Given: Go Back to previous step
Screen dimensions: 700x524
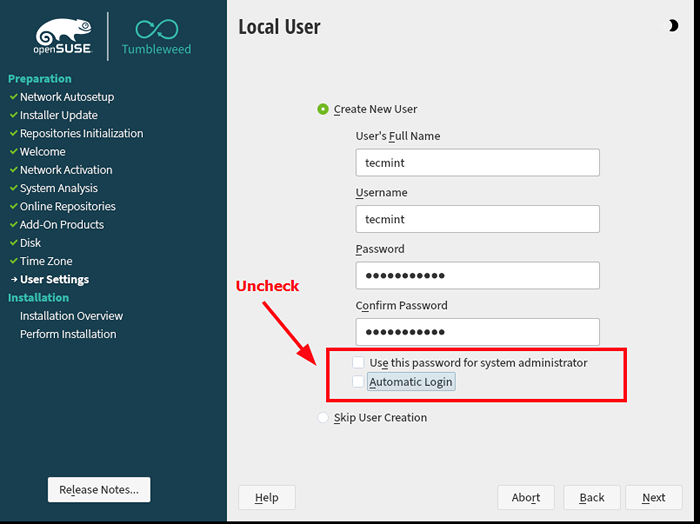Looking at the screenshot, I should tap(592, 497).
